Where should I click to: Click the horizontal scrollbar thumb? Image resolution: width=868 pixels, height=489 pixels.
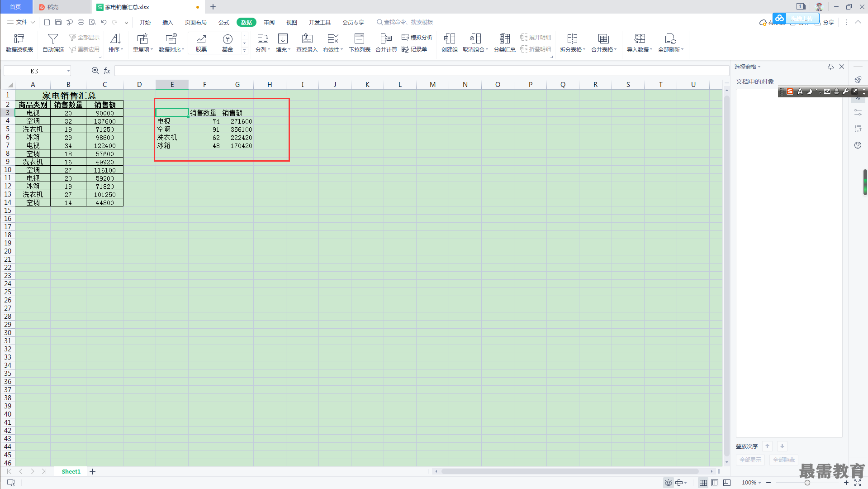point(570,471)
